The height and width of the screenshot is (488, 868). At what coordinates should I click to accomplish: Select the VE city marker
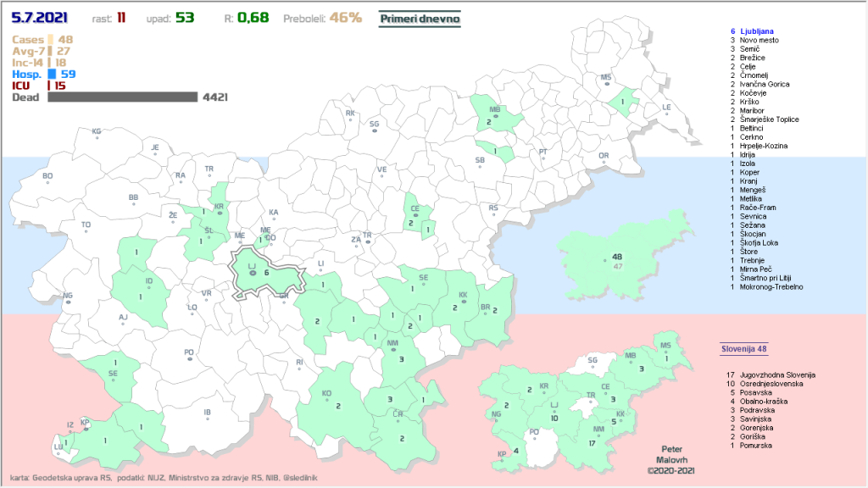[x=381, y=169]
